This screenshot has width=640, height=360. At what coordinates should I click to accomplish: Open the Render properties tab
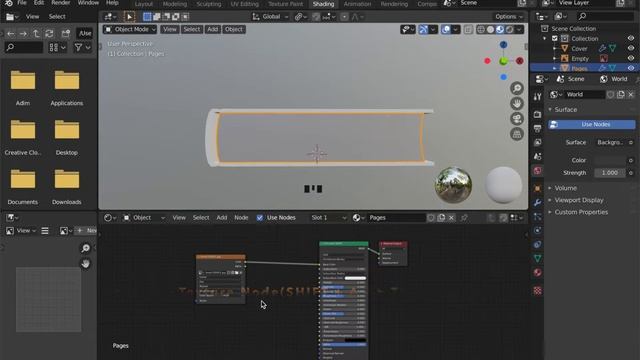coord(538,114)
